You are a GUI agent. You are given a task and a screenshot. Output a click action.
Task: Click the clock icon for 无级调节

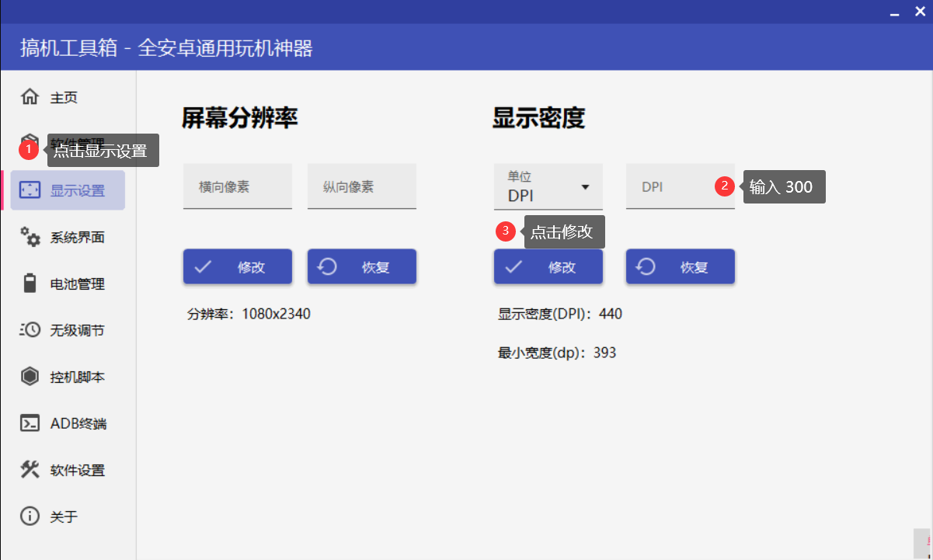[x=30, y=330]
